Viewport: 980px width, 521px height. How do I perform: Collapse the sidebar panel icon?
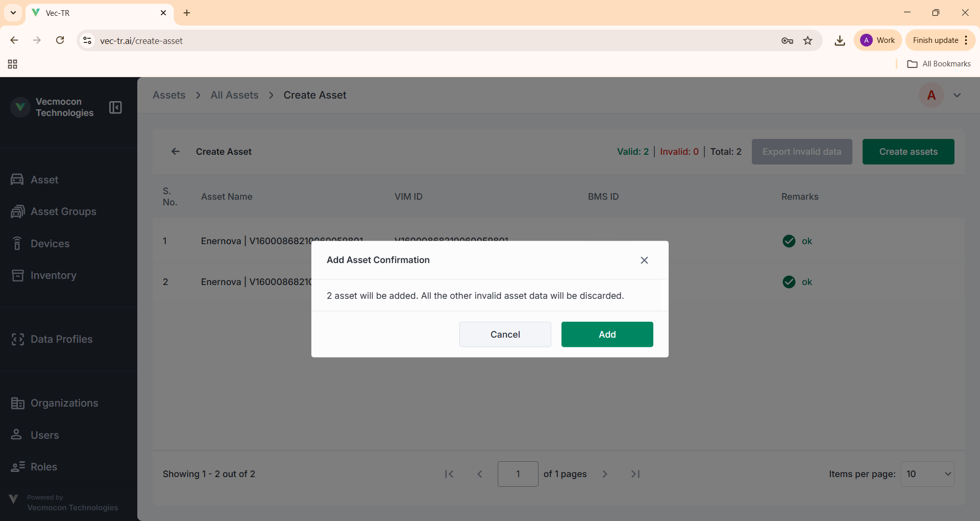click(x=115, y=107)
